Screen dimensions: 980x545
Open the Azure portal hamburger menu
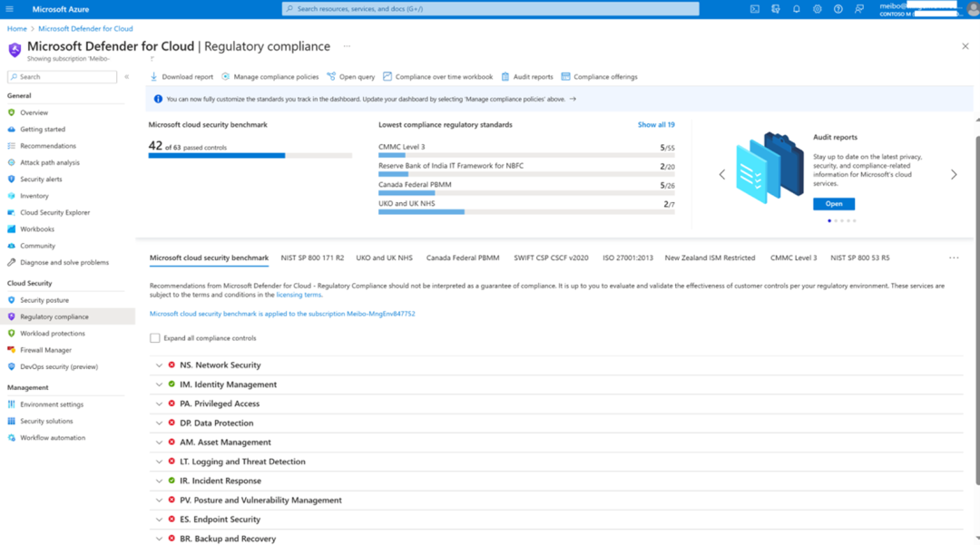tap(9, 9)
